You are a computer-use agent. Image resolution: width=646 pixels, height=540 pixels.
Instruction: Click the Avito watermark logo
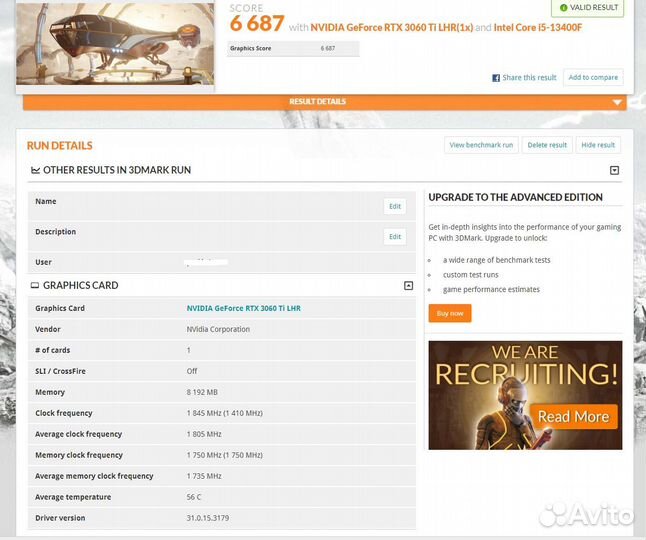point(586,515)
